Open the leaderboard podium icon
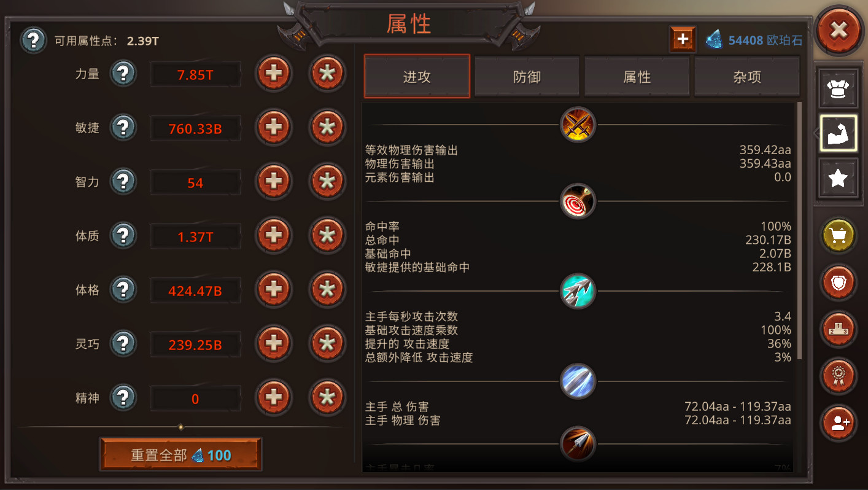 [838, 329]
